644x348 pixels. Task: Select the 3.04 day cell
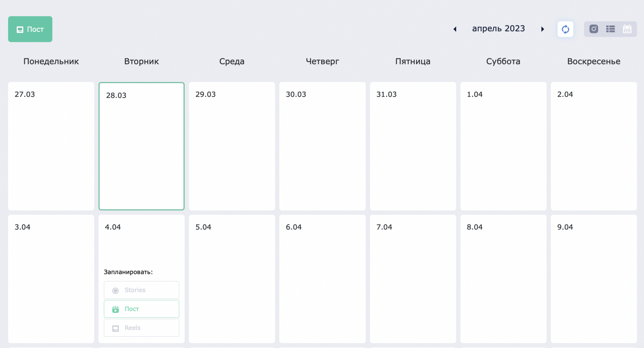pyautogui.click(x=51, y=279)
